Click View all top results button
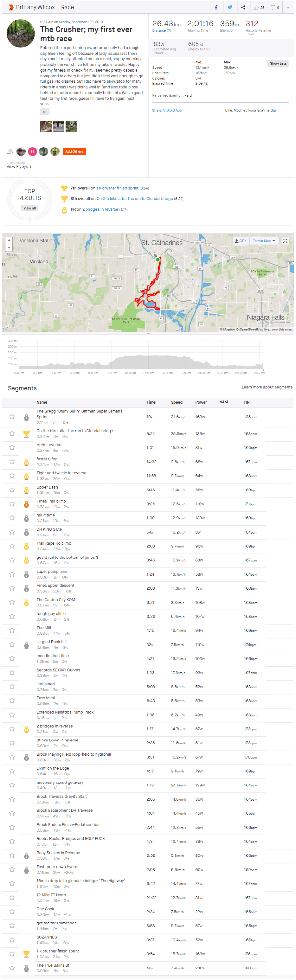The height and width of the screenshot is (980, 296). coord(29,208)
